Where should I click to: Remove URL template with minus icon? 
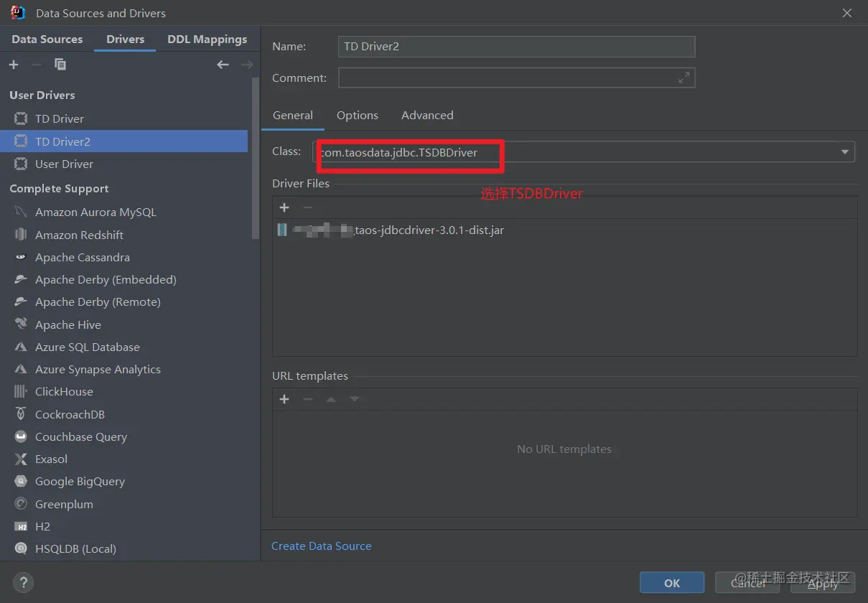click(x=308, y=399)
